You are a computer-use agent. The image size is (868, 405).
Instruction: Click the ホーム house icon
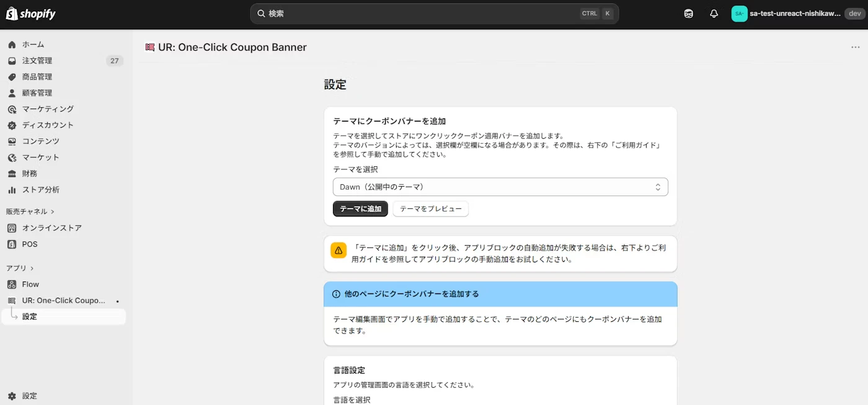pos(12,45)
